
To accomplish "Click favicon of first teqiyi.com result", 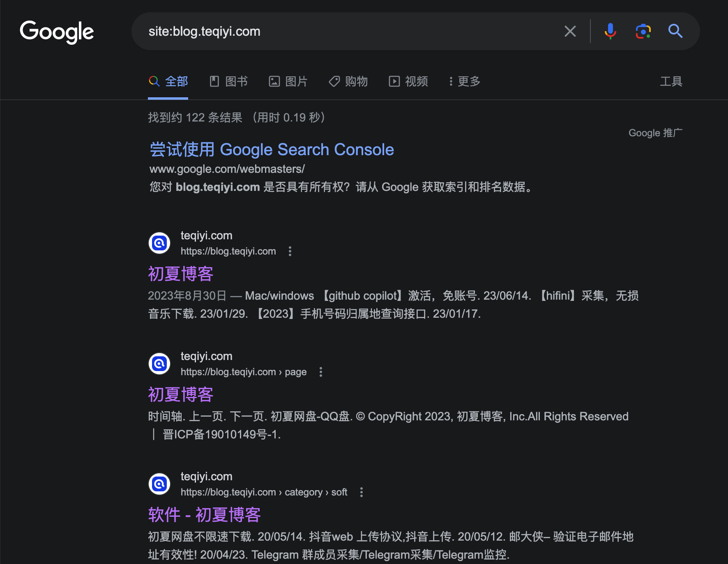I will click(x=159, y=243).
